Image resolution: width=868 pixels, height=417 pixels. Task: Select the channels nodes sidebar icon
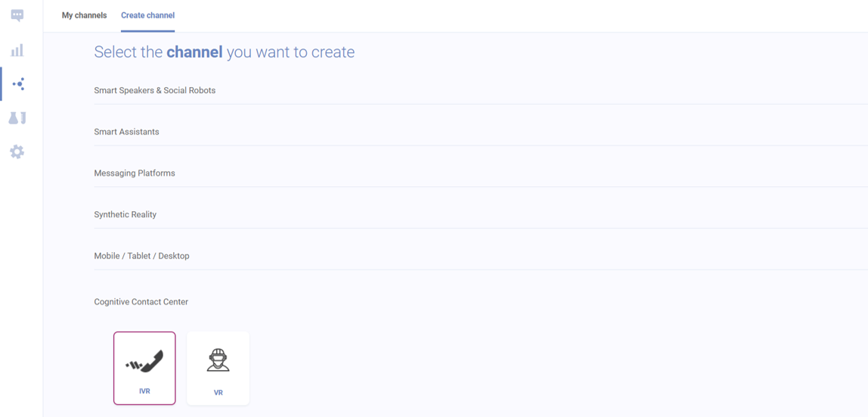coord(18,84)
